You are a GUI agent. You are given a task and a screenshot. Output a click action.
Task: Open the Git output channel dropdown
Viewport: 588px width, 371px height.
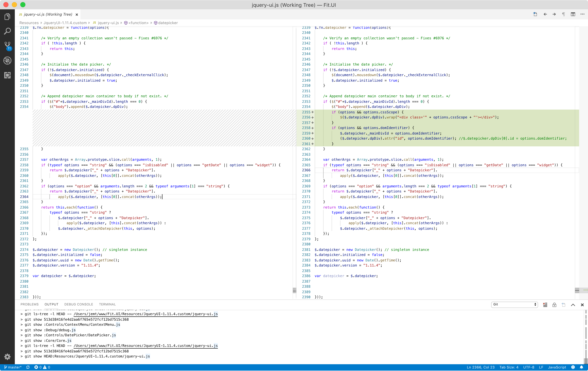point(514,305)
